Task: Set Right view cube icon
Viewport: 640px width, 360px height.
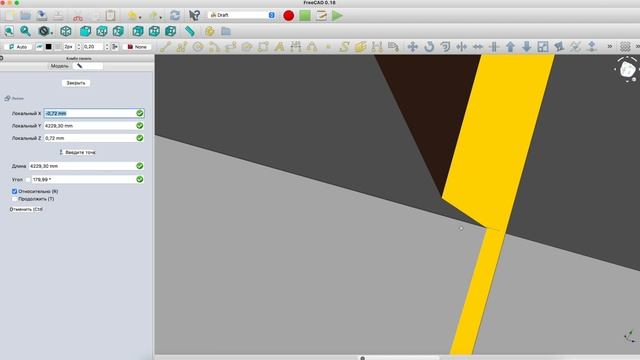Action: point(118,31)
